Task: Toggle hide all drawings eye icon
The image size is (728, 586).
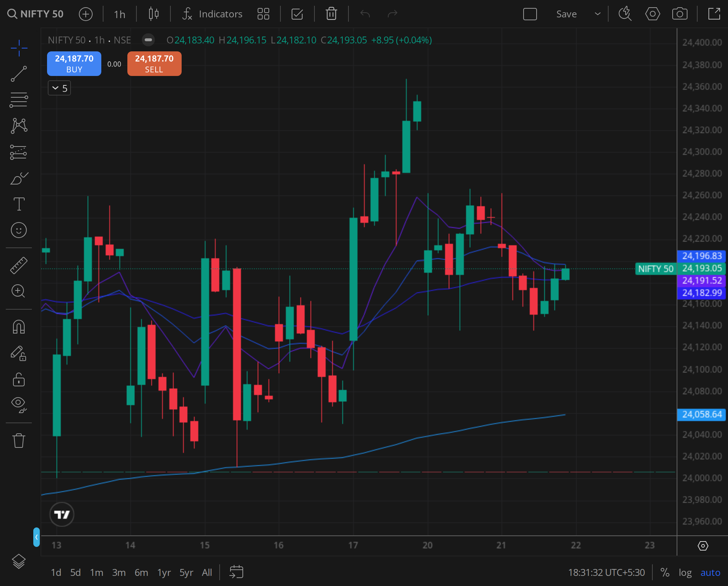Action: pyautogui.click(x=19, y=405)
